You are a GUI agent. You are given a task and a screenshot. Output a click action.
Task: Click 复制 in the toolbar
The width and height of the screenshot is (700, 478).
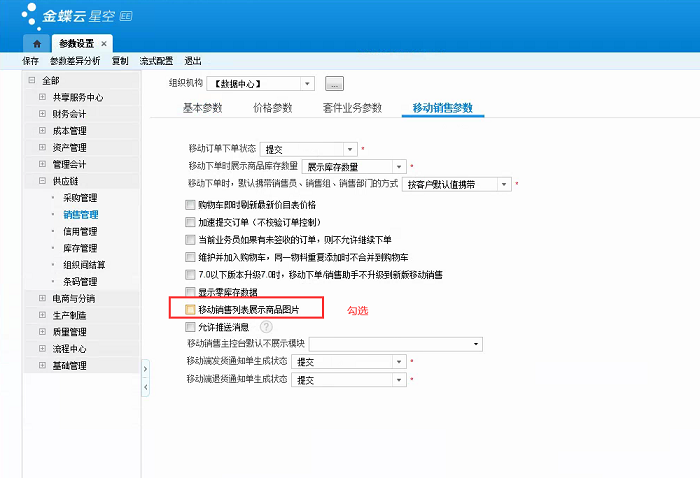point(120,61)
